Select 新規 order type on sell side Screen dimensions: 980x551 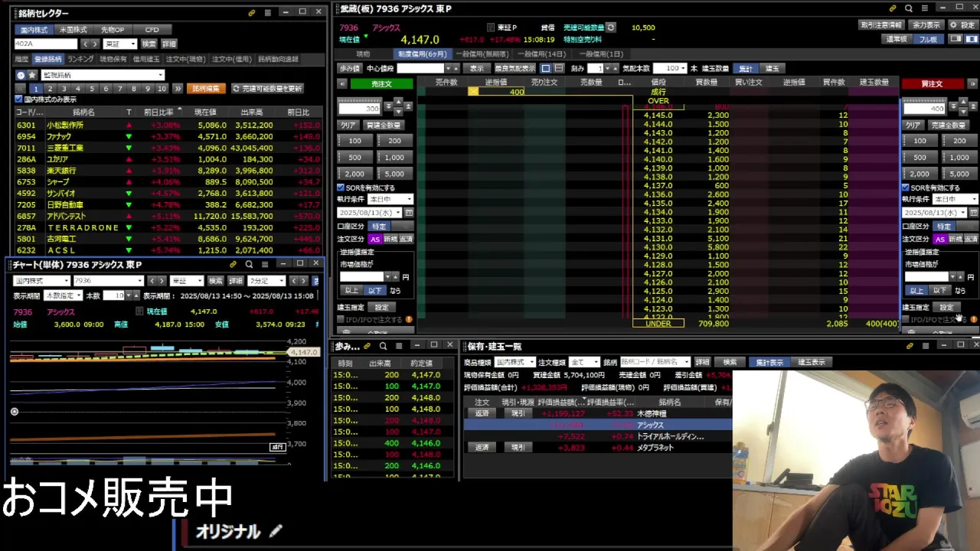tap(390, 239)
